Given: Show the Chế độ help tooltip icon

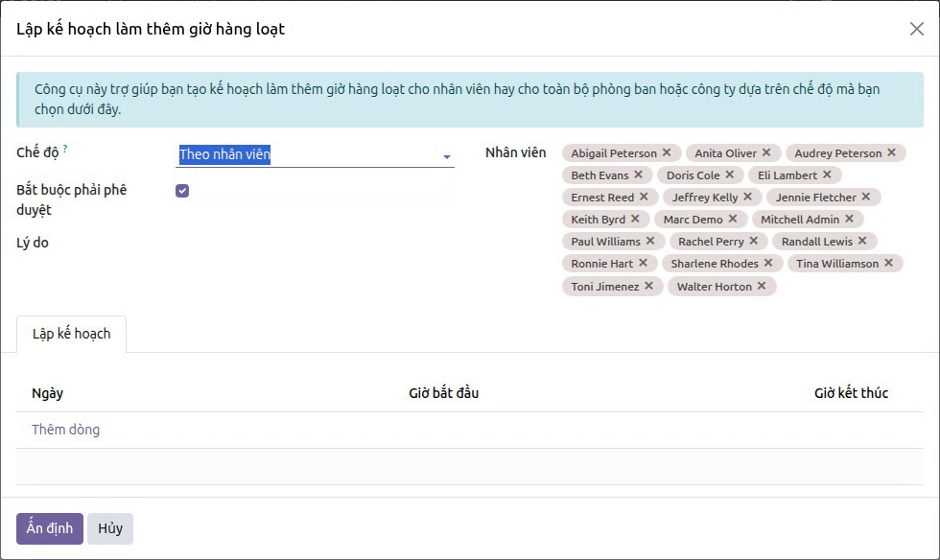Looking at the screenshot, I should click(x=65, y=148).
